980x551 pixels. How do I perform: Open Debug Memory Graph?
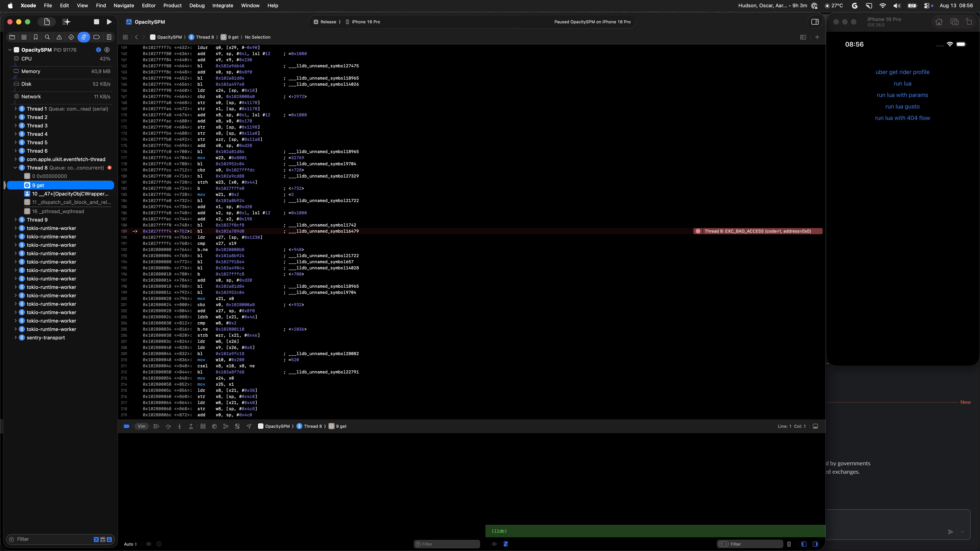[x=226, y=426]
